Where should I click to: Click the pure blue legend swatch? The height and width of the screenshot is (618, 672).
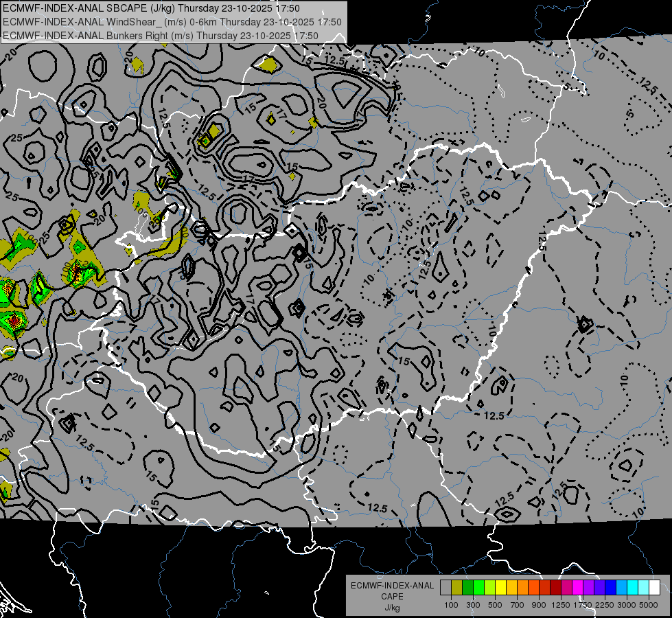tap(610, 588)
